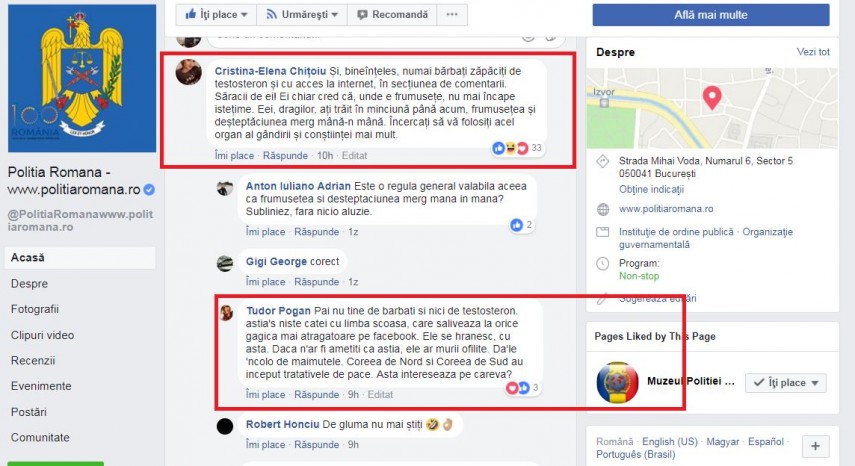Open Politia Romana profile picture
Viewport: 855px width, 466px height.
[82, 78]
